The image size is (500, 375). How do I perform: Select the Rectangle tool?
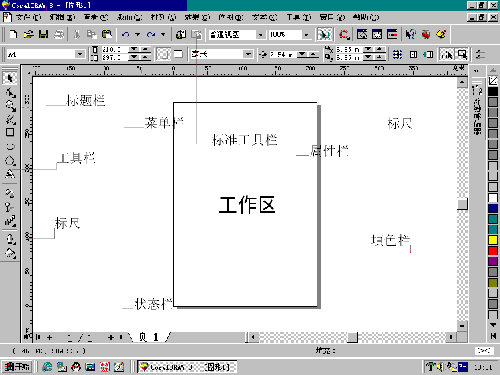click(x=10, y=132)
